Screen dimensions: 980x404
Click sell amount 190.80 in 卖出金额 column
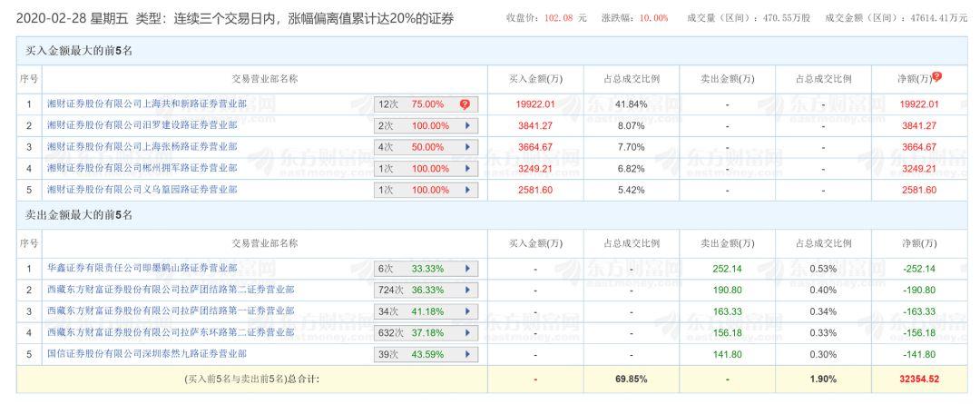point(727,291)
